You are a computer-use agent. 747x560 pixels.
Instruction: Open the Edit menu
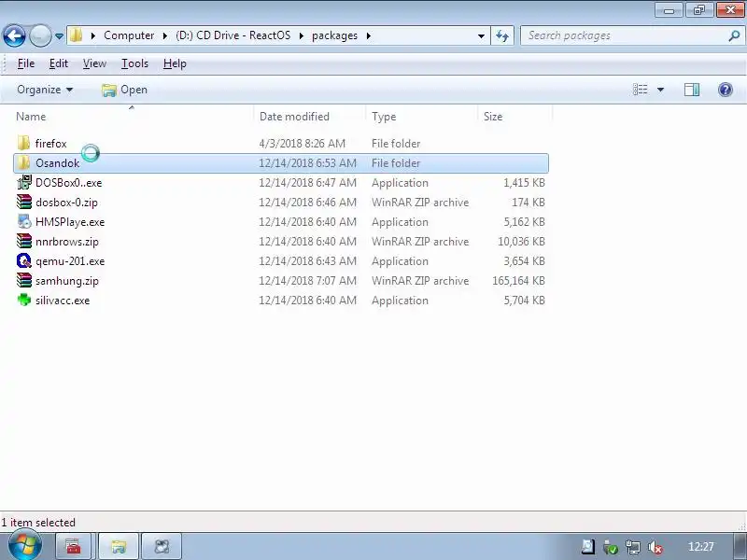(59, 63)
